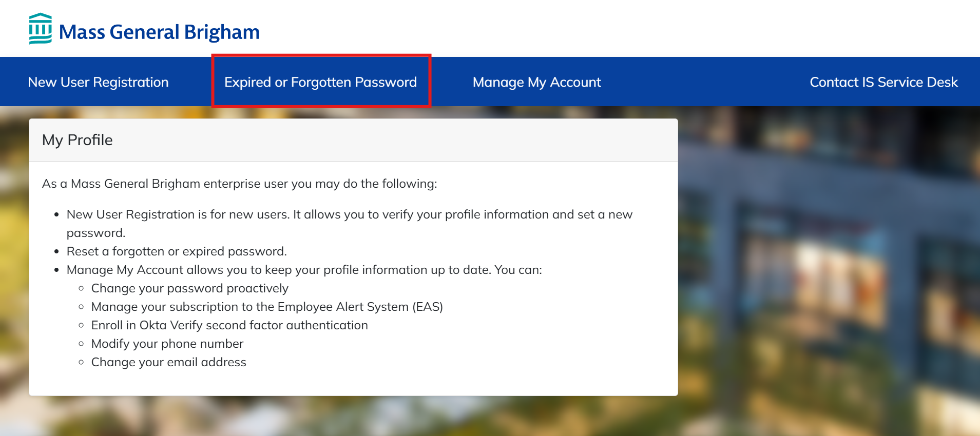Screen dimensions: 980x436
Task: Go to Manage My Account
Action: click(536, 82)
